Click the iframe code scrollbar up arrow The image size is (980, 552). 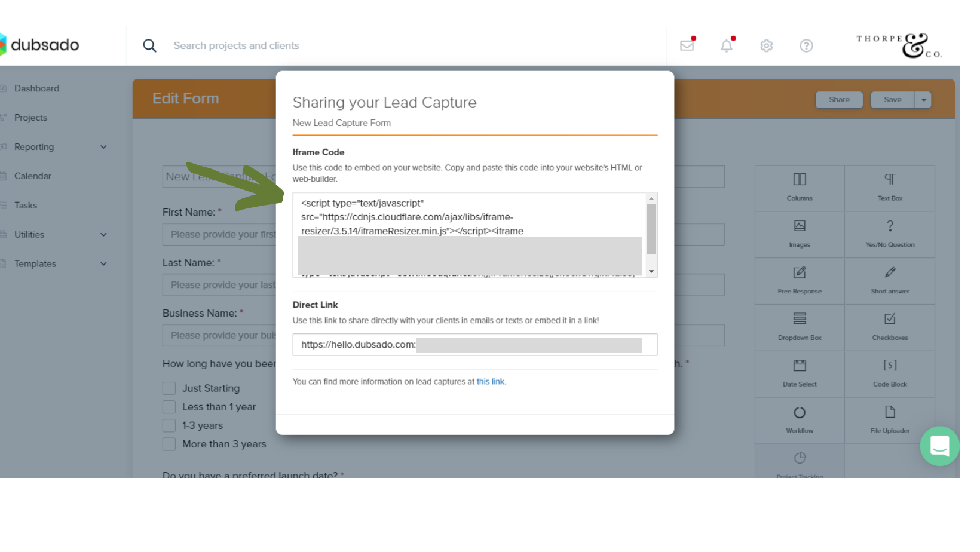pyautogui.click(x=651, y=198)
